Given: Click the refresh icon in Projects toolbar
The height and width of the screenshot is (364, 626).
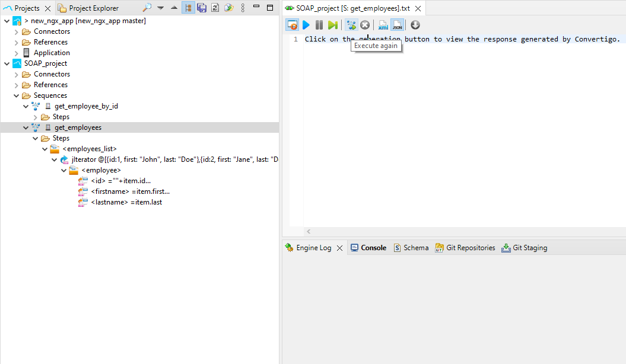Looking at the screenshot, I should pyautogui.click(x=215, y=7).
